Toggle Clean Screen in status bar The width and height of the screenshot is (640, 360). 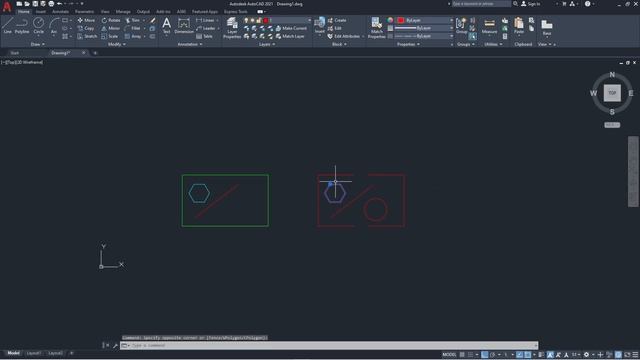627,355
